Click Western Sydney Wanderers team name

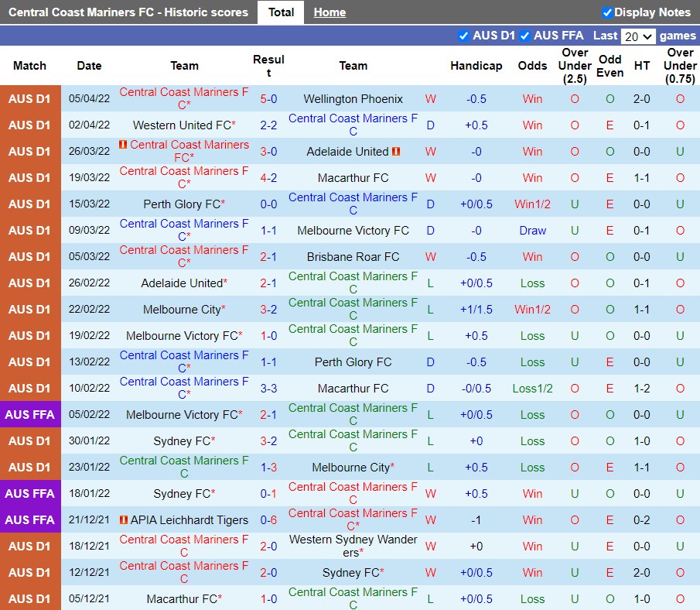[x=353, y=546]
